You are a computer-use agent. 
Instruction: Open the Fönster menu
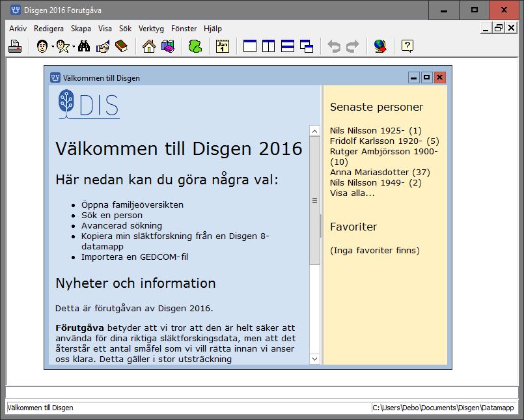pyautogui.click(x=184, y=29)
